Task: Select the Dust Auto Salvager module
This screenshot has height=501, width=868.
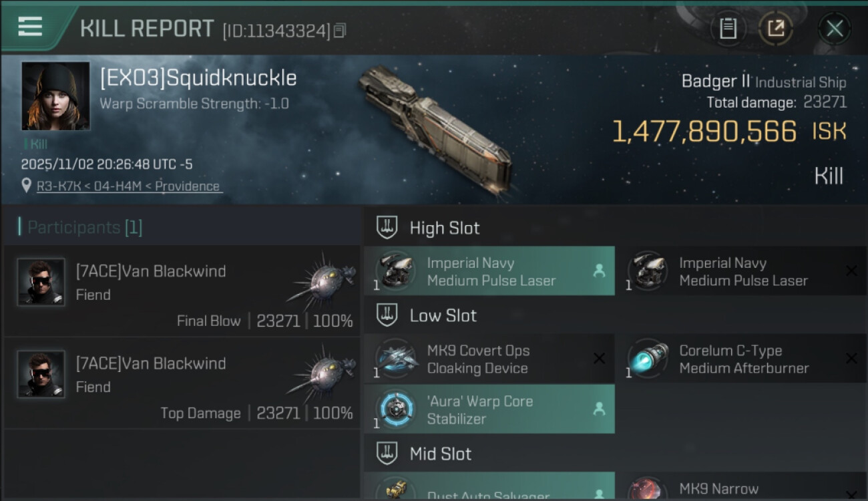Action: (x=489, y=486)
